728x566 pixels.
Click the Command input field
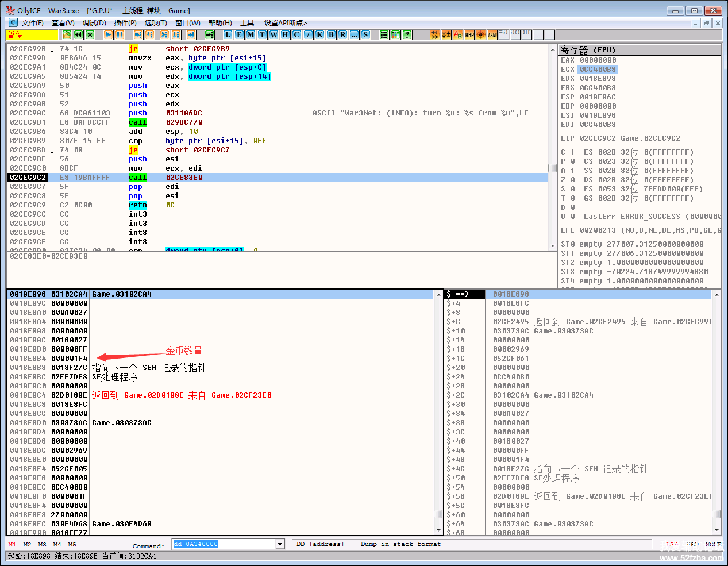click(x=224, y=544)
